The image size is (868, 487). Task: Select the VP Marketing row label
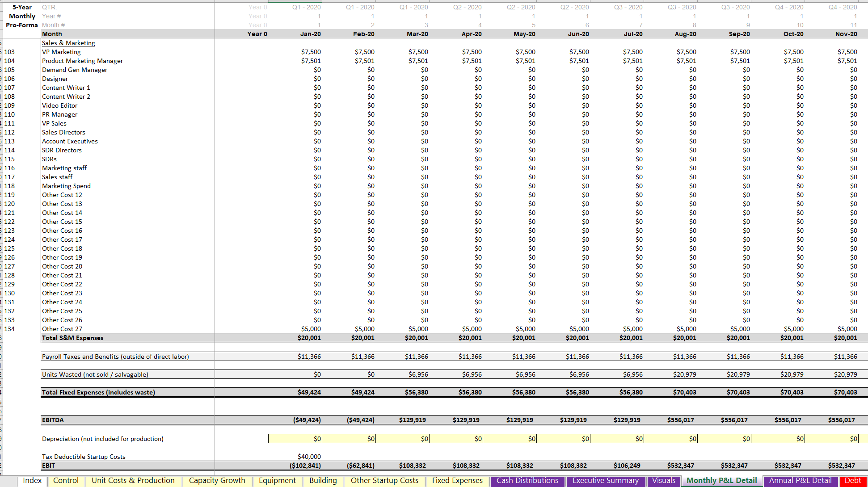click(61, 52)
